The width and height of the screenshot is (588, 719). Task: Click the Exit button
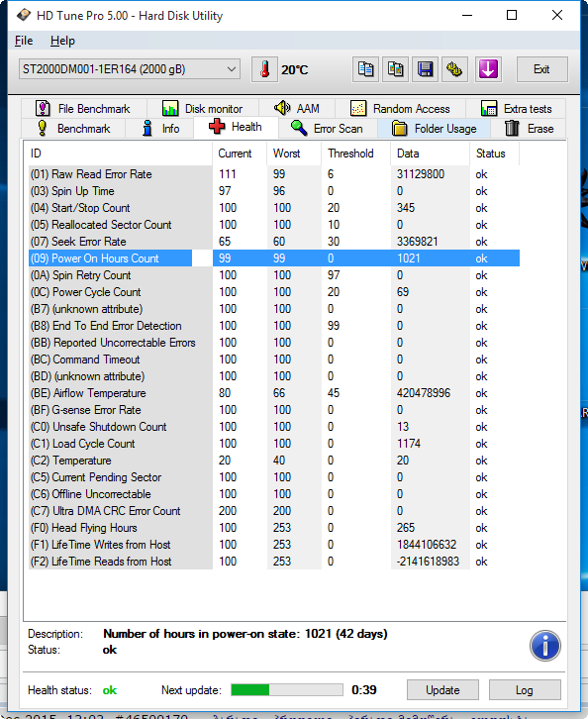pyautogui.click(x=542, y=69)
